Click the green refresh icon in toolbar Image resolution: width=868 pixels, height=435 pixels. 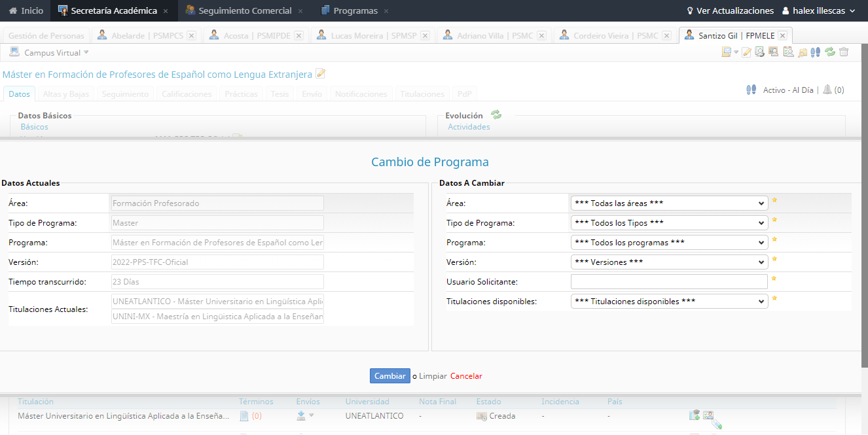830,52
